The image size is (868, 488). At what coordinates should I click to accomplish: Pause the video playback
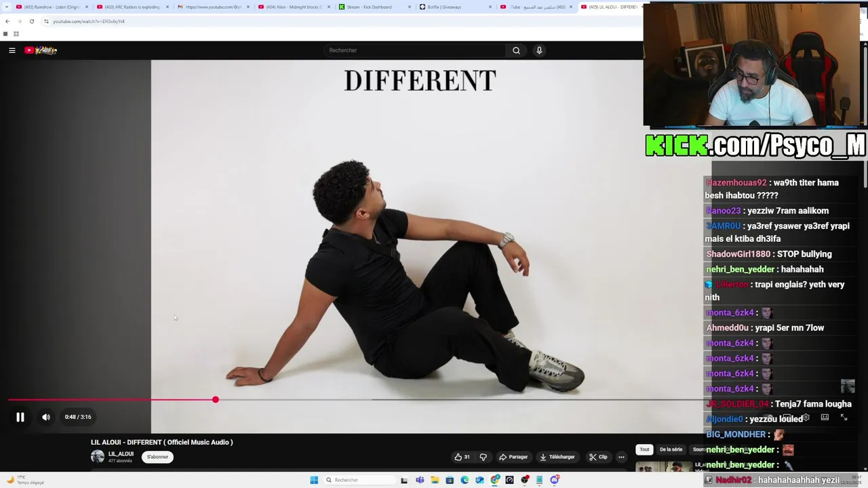20,418
